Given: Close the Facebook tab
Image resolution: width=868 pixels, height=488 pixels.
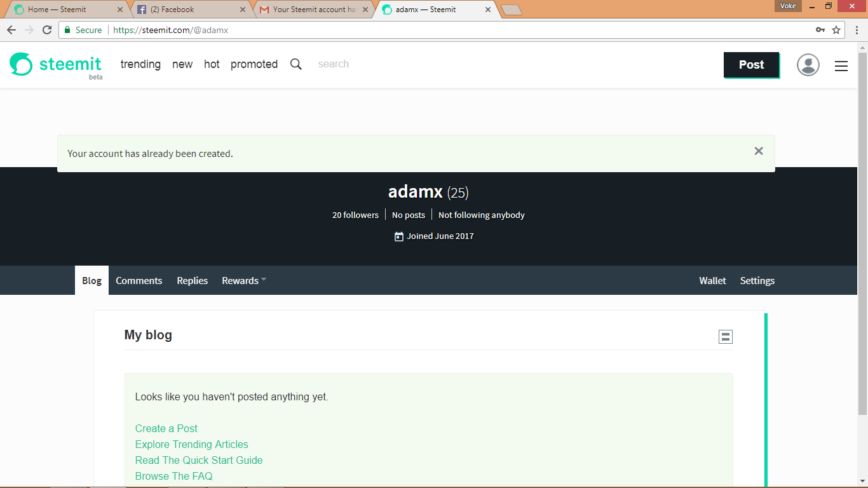Looking at the screenshot, I should pyautogui.click(x=243, y=10).
